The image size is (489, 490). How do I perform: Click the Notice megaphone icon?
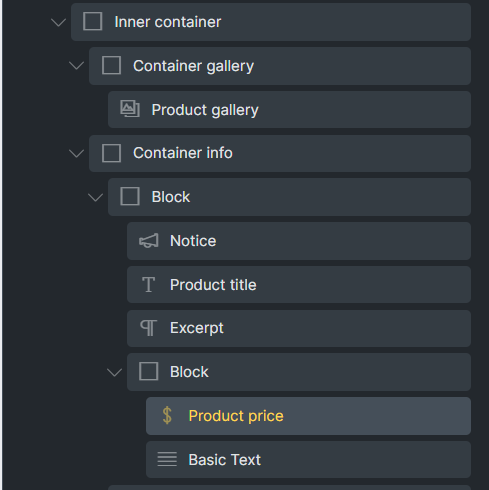[148, 241]
